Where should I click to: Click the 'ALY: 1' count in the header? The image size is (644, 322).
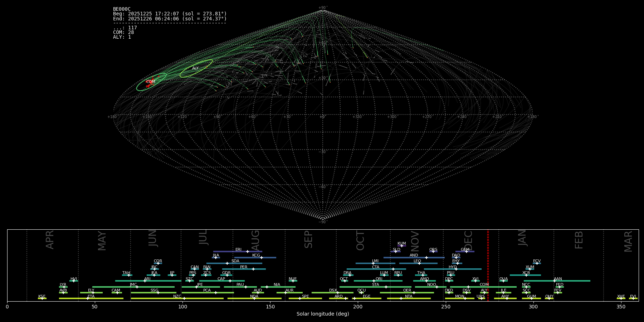pyautogui.click(x=122, y=37)
